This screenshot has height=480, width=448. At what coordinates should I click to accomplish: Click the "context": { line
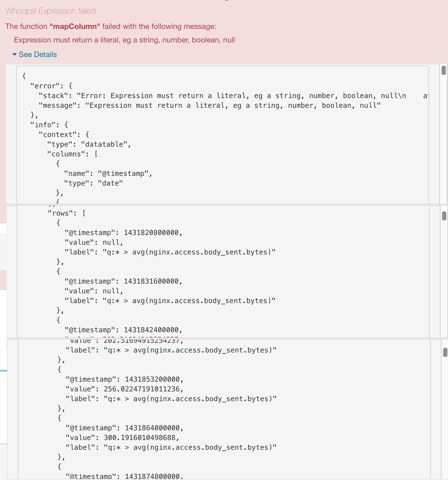64,135
